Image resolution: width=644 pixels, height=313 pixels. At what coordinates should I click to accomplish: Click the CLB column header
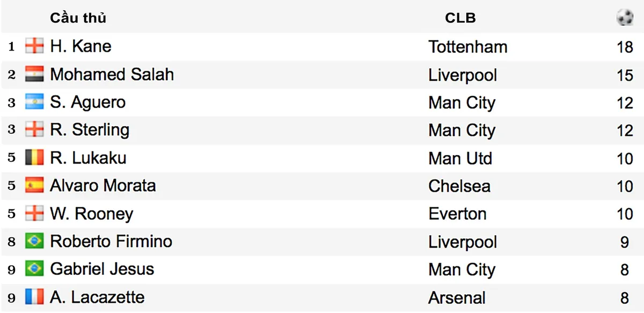coord(460,18)
